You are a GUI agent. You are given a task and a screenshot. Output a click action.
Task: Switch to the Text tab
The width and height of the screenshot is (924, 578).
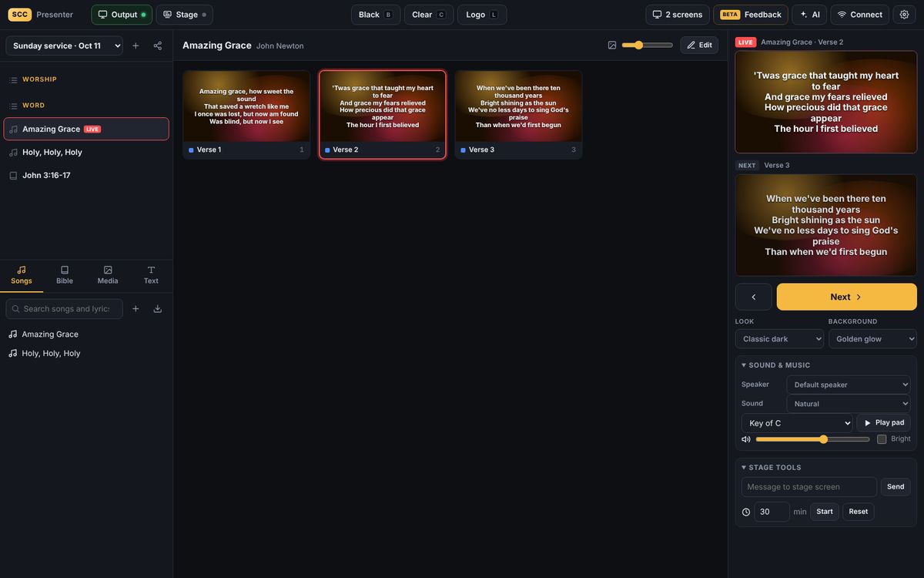click(151, 275)
